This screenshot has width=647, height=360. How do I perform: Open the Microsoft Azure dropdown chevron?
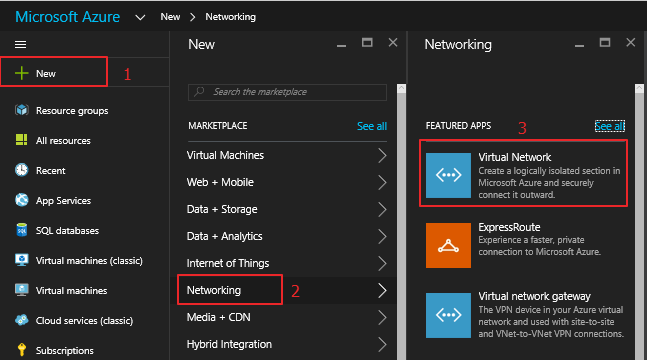(x=140, y=17)
